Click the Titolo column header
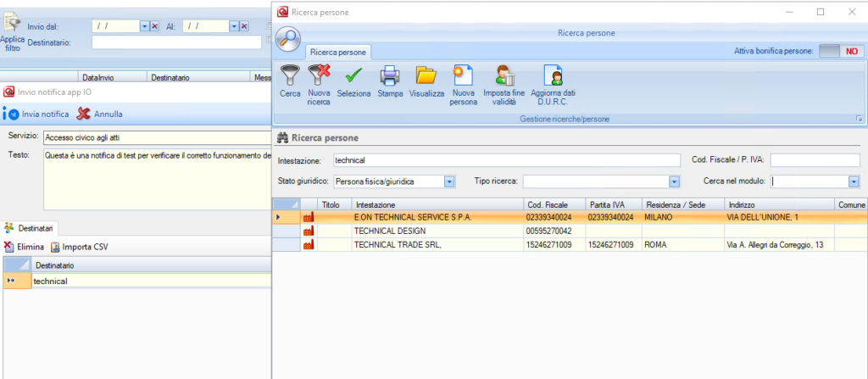The height and width of the screenshot is (379, 868). tap(334, 204)
